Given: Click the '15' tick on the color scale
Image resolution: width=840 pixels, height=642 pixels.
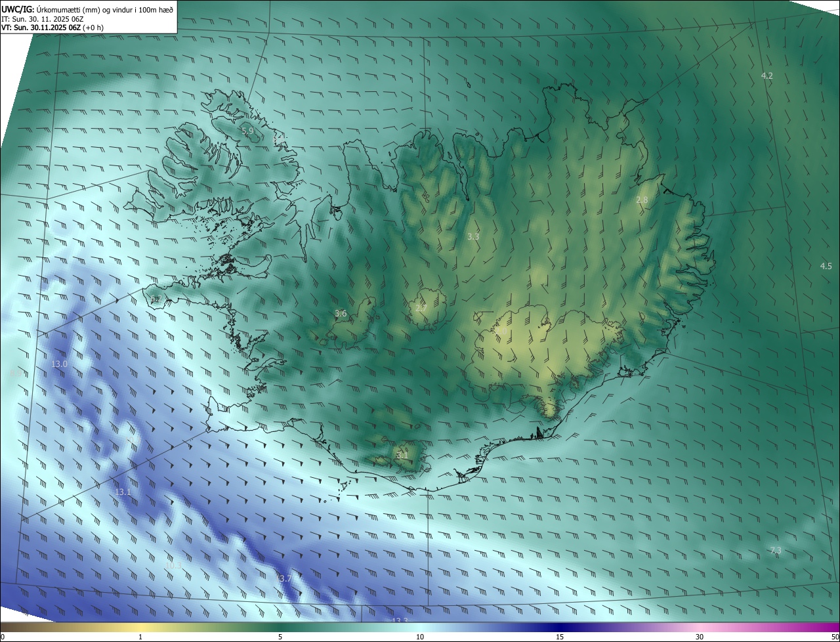Looking at the screenshot, I should pyautogui.click(x=560, y=637).
